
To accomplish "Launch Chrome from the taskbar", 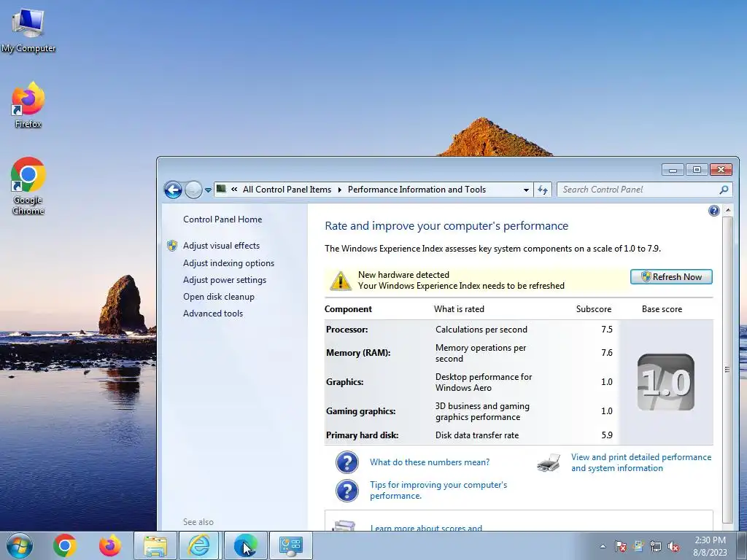I will tap(65, 545).
